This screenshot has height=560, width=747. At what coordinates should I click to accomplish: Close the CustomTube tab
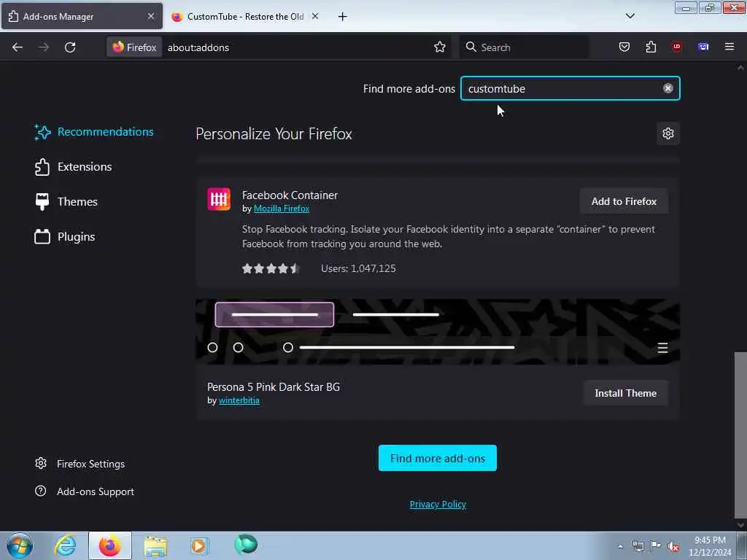coord(315,16)
